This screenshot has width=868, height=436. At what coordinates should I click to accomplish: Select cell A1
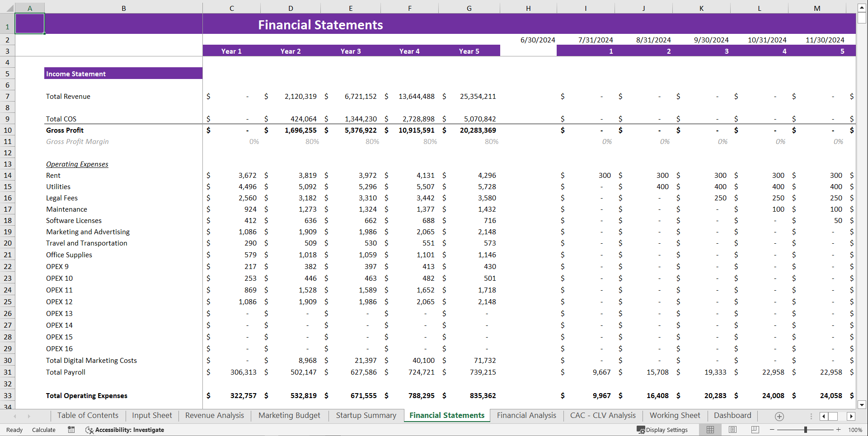[30, 23]
